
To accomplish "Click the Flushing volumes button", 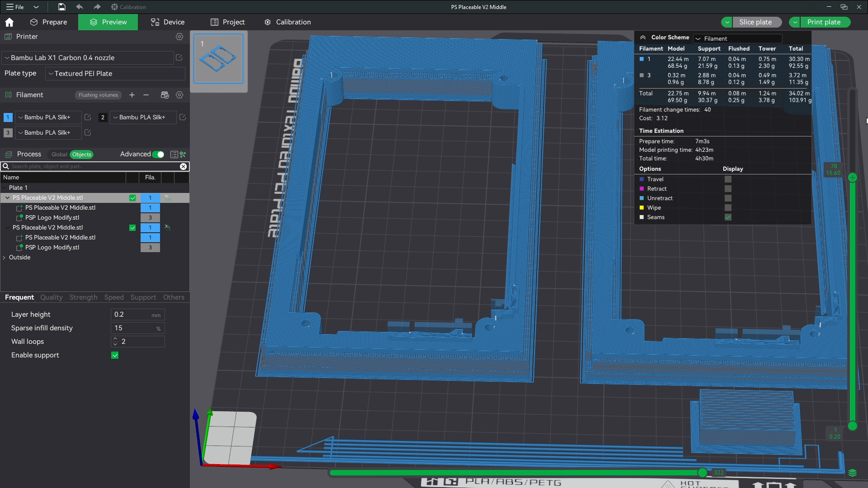I will pos(98,95).
